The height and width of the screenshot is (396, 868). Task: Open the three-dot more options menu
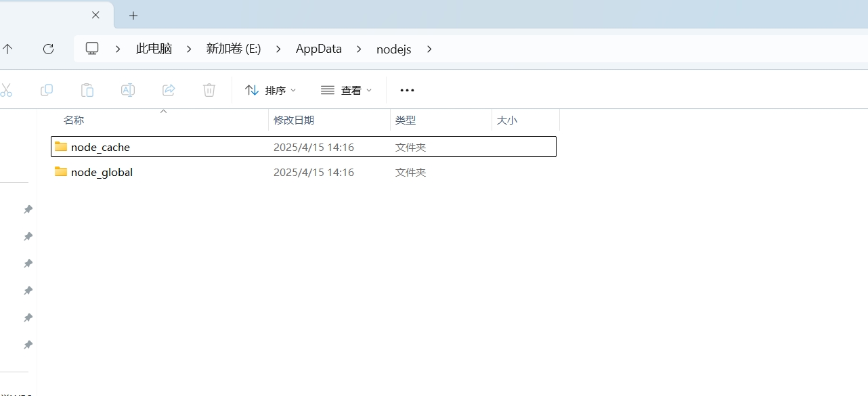tap(407, 90)
